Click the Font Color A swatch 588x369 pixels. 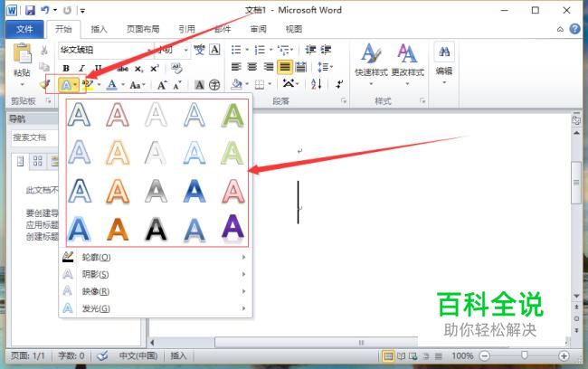(x=112, y=85)
